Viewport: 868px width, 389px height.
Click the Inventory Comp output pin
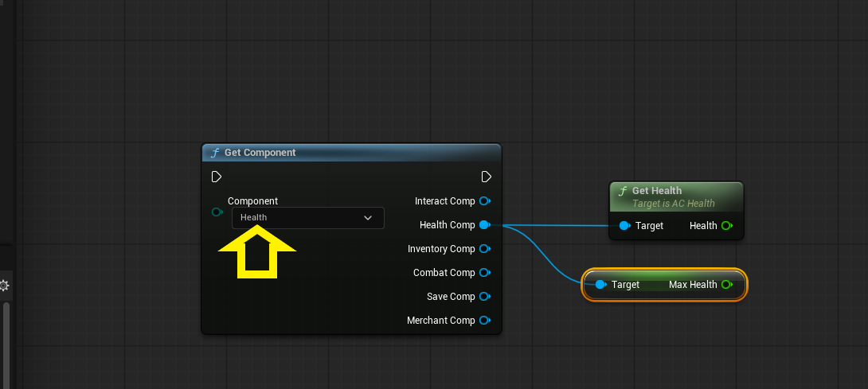coord(485,248)
